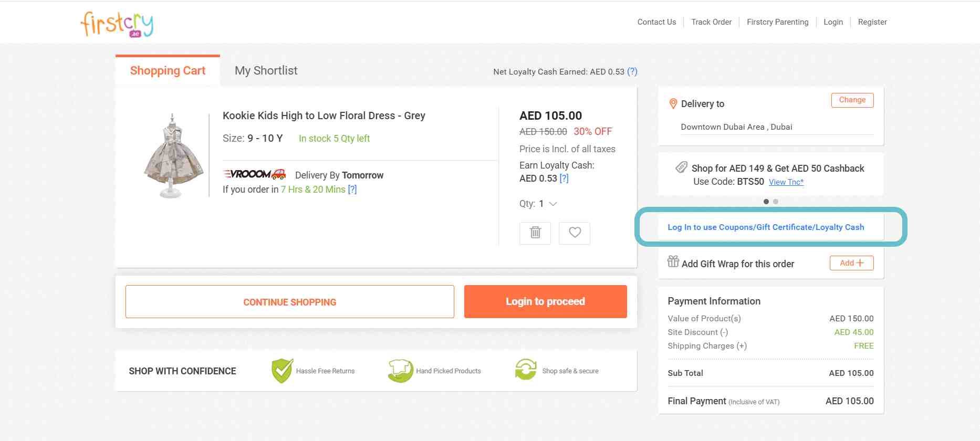Open the Shopping Cart tab
This screenshot has width=980, height=441.
168,70
